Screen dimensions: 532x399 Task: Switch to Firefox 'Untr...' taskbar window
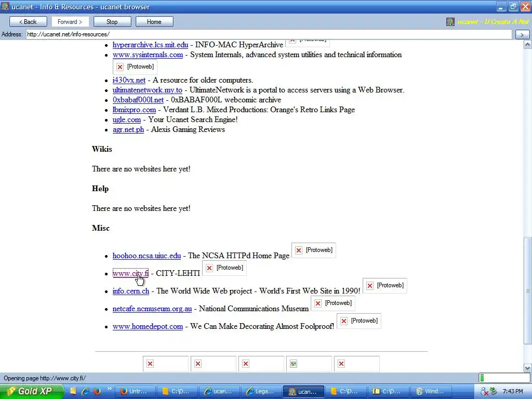point(136,391)
